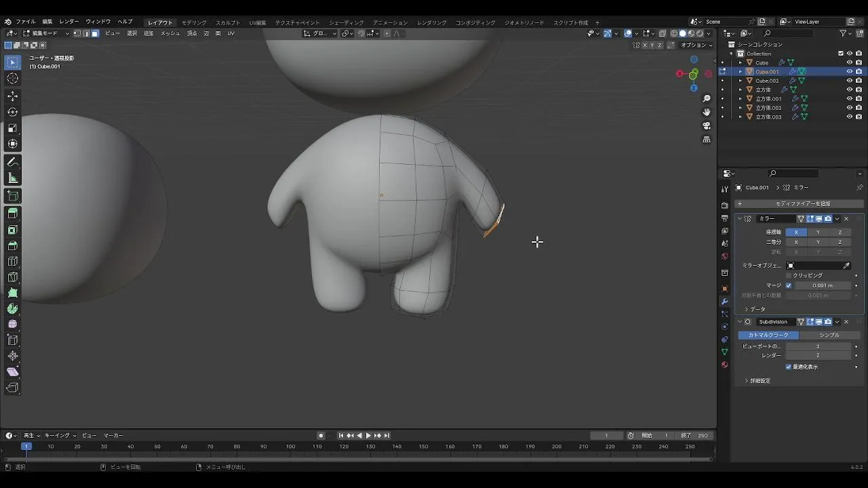Switch perspective/orthographic with grid gizmo
This screenshot has height=488, width=868.
pos(707,139)
